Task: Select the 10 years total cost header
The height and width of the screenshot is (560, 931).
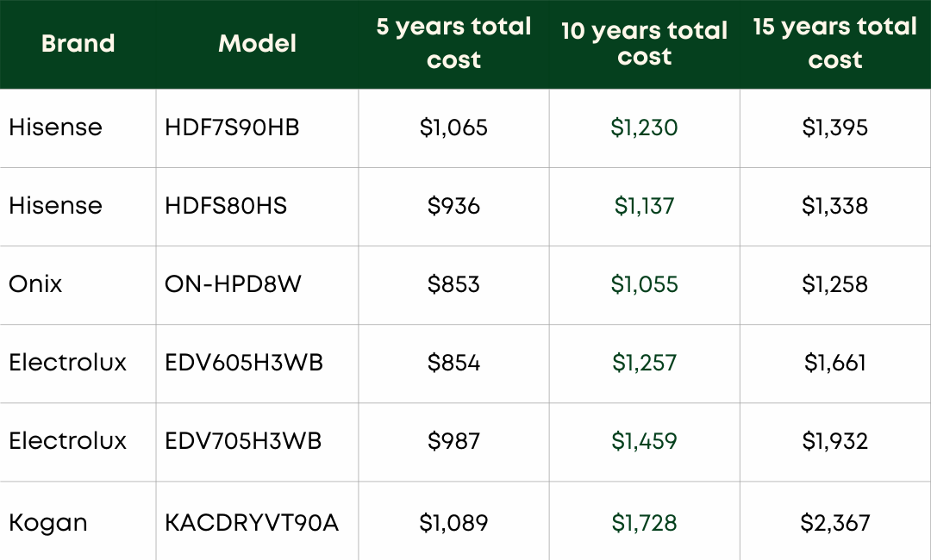Action: pos(644,43)
